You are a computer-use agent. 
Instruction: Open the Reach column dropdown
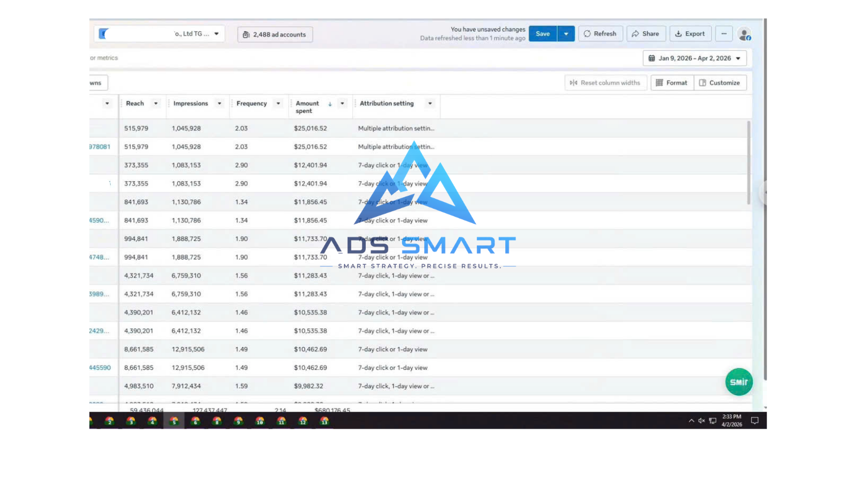click(156, 104)
